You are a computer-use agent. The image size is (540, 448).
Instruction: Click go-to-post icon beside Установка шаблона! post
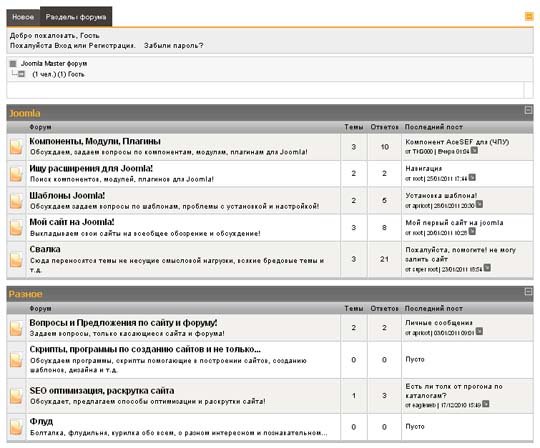[479, 204]
